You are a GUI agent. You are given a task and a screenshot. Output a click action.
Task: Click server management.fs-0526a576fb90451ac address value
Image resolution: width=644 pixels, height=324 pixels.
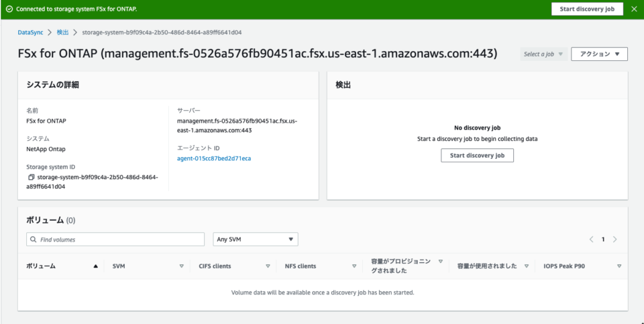click(237, 125)
